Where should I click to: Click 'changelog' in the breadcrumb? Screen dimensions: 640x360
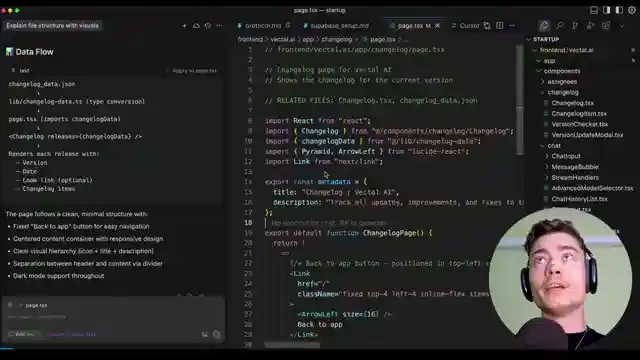(336, 40)
